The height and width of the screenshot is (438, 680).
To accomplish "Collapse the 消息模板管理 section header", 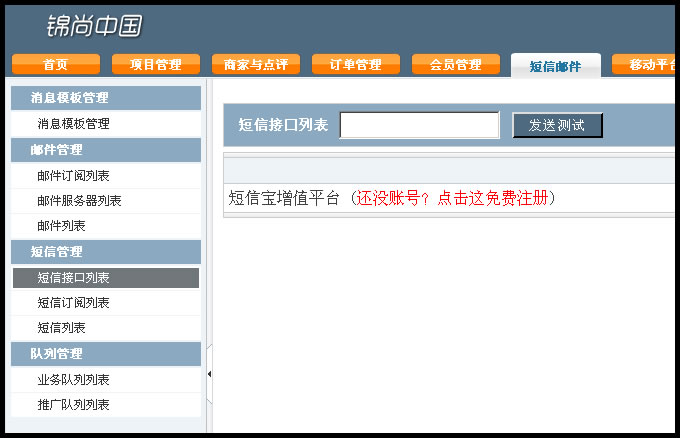I will coord(106,98).
